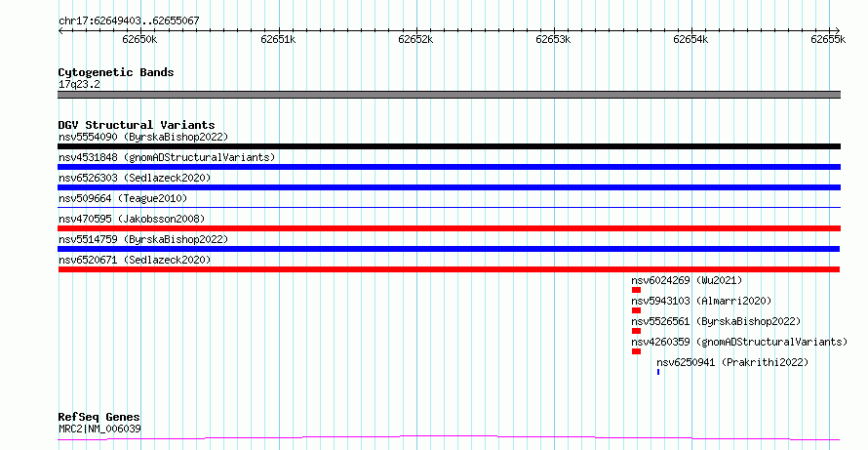Open the nsv5943103 (Almarri2020) label
The image size is (868, 450).
point(701,301)
